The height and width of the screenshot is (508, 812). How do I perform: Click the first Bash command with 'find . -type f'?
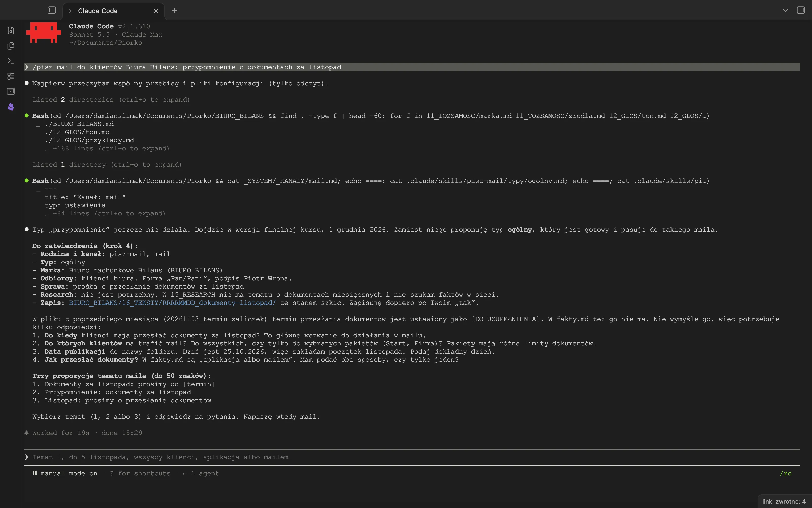coord(371,116)
